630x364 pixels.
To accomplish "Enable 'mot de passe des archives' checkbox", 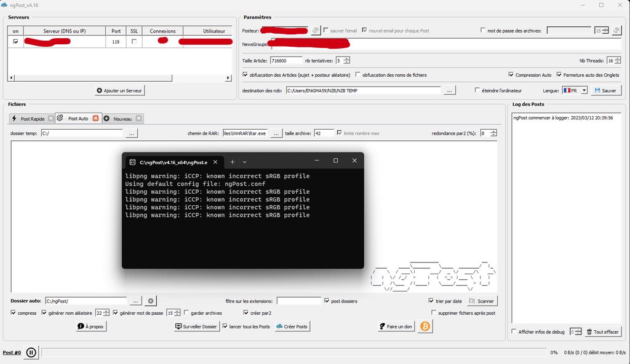I will point(483,30).
